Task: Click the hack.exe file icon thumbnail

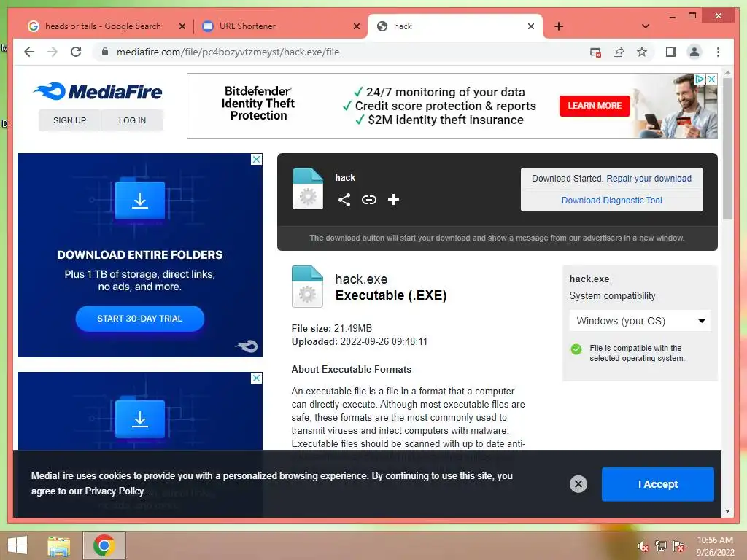Action: [307, 286]
